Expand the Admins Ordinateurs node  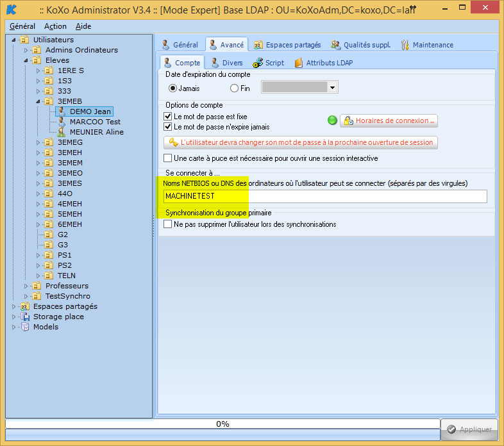click(26, 50)
